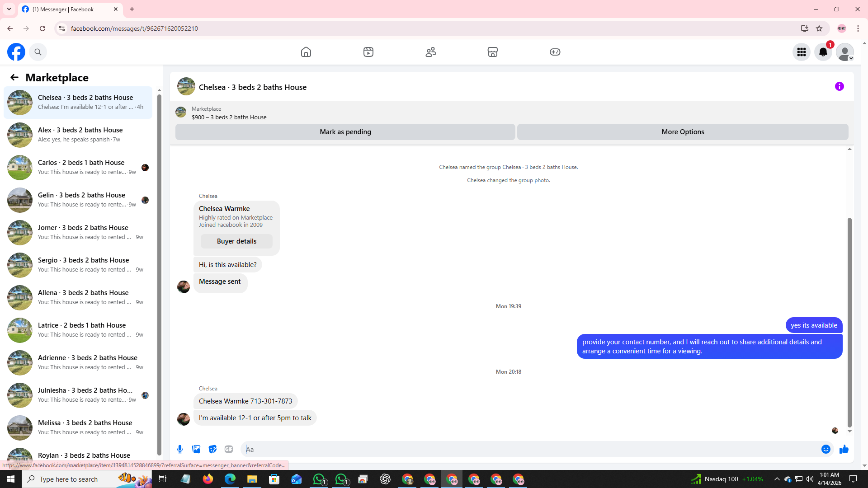This screenshot has width=868, height=488.
Task: Click Mark as pending button
Action: pyautogui.click(x=345, y=132)
